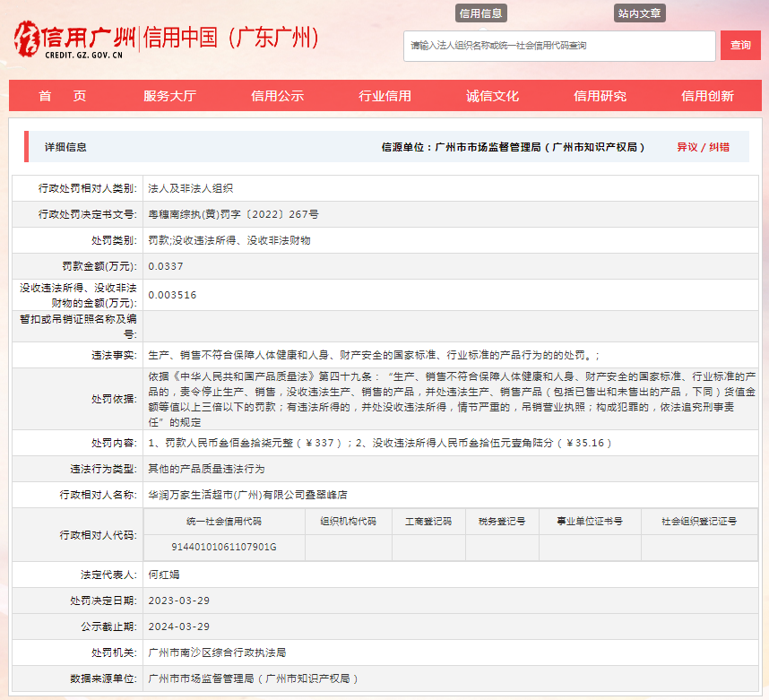
Task: Click penalty decision date 2023-03-29
Action: [179, 601]
